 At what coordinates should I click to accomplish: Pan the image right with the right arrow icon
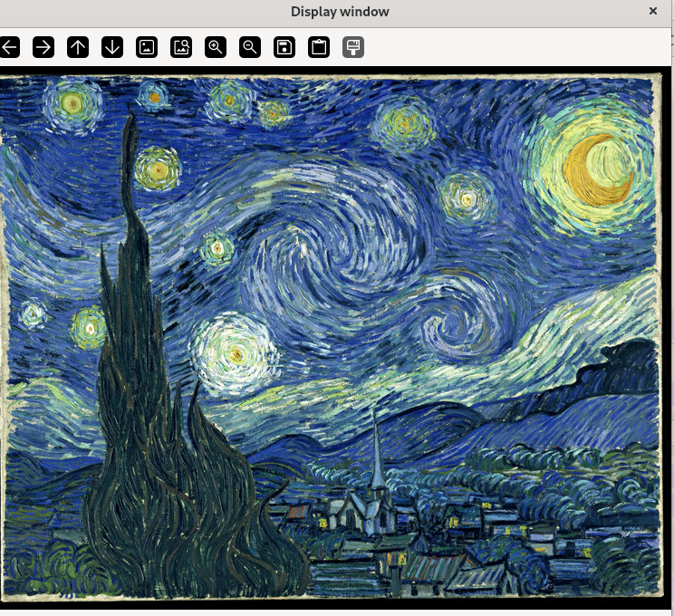[x=43, y=47]
